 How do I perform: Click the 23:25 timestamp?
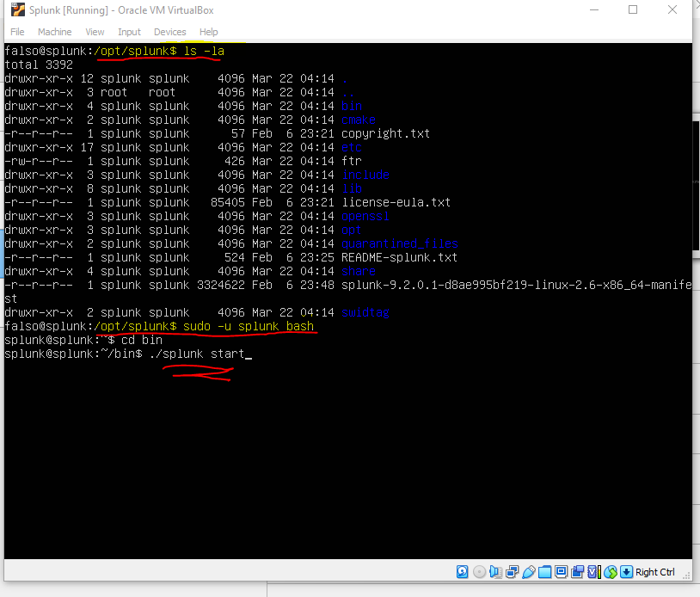[317, 258]
